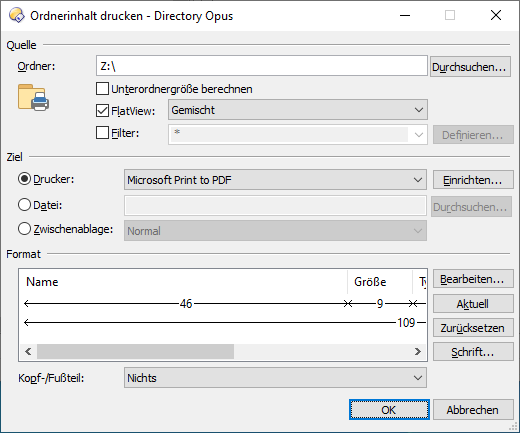Screen dimensions: 520x433
Task: Click into the Ordner path field
Action: point(262,66)
